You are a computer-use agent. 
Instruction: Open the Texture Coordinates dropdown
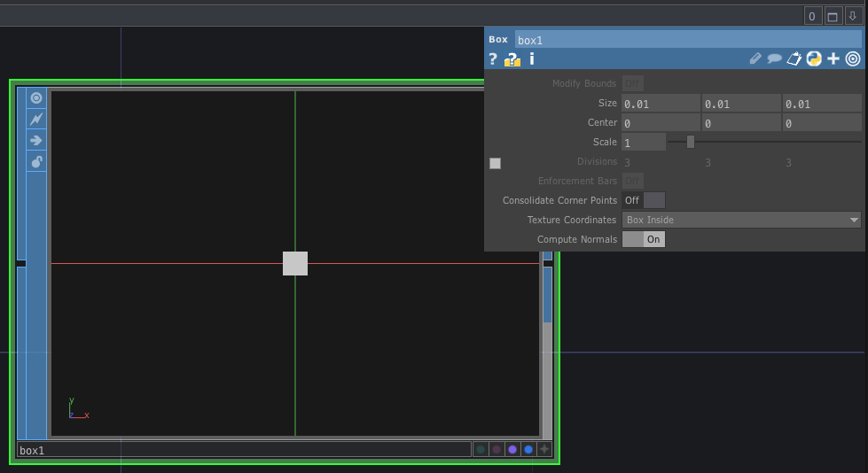click(741, 220)
